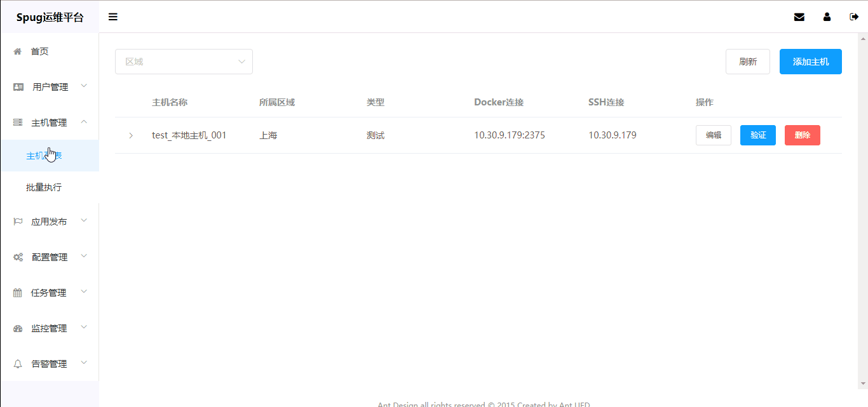Open 配置管理 menu item
This screenshot has height=407, width=868.
pos(50,257)
